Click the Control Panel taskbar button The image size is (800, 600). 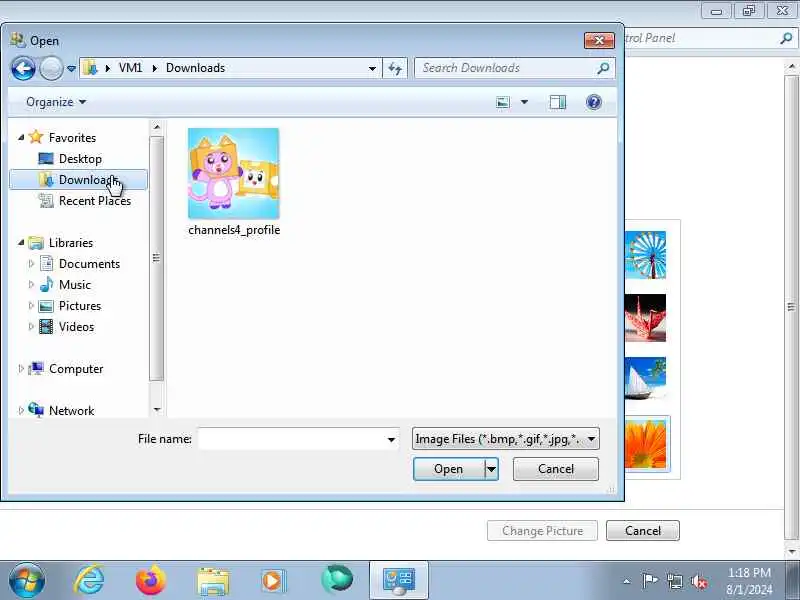point(398,581)
